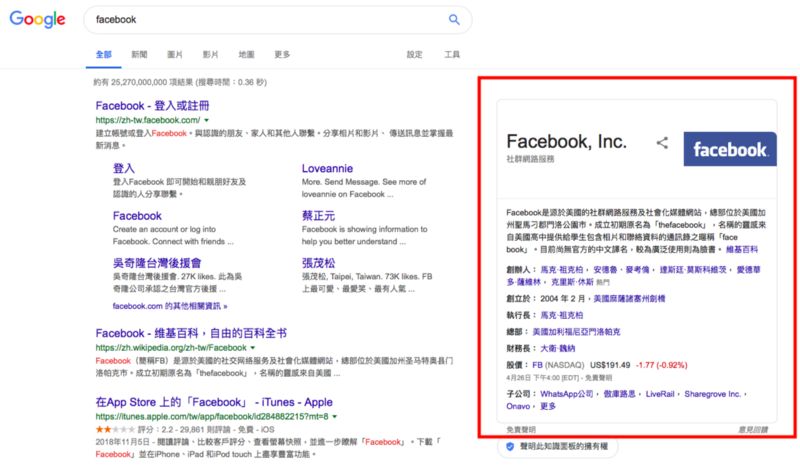
Task: Expand dropdown arrow next to zh.wikipedia.org URL
Action: coord(253,348)
